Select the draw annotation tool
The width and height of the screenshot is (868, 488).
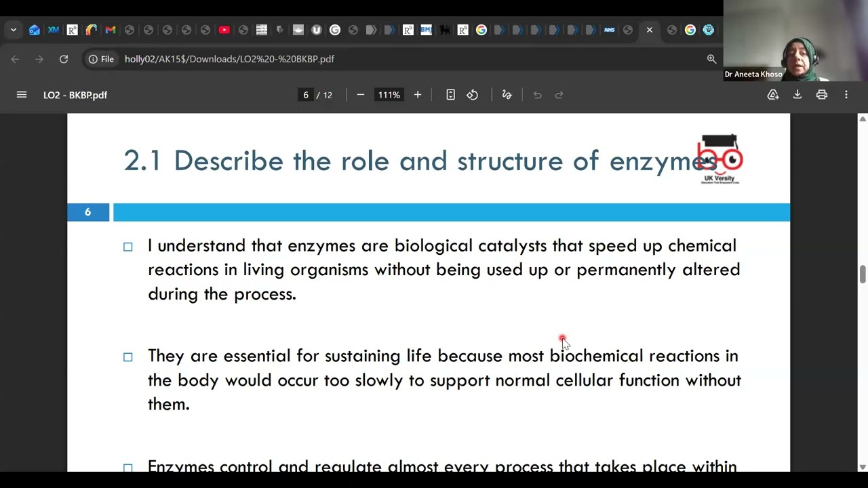click(x=507, y=95)
